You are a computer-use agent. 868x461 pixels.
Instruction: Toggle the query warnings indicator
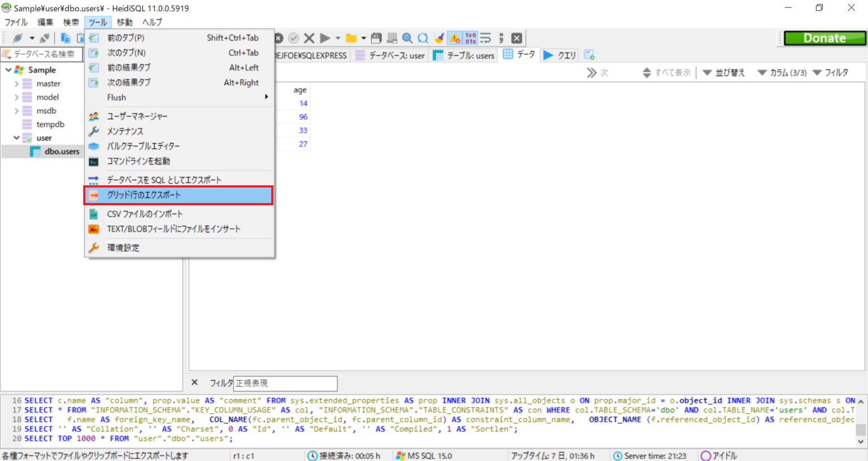click(454, 38)
